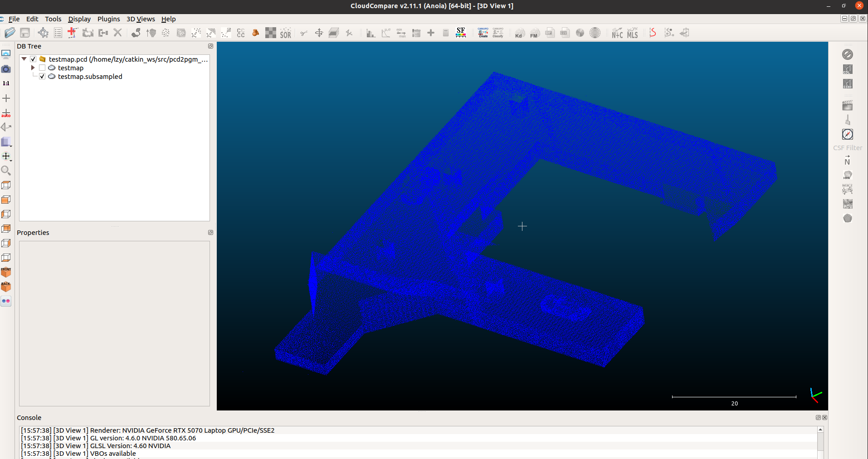Click the Back view cube icon
This screenshot has height=459, width=868.
tap(6, 287)
